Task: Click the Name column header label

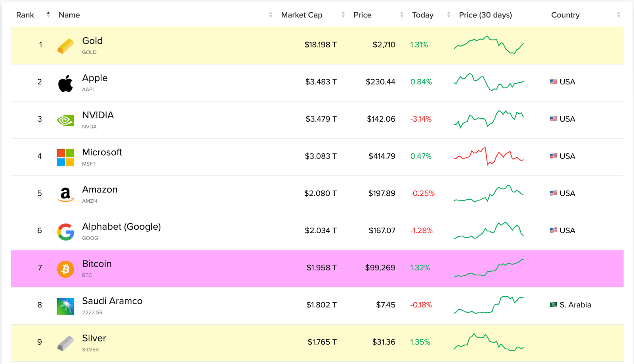Action: 69,15
